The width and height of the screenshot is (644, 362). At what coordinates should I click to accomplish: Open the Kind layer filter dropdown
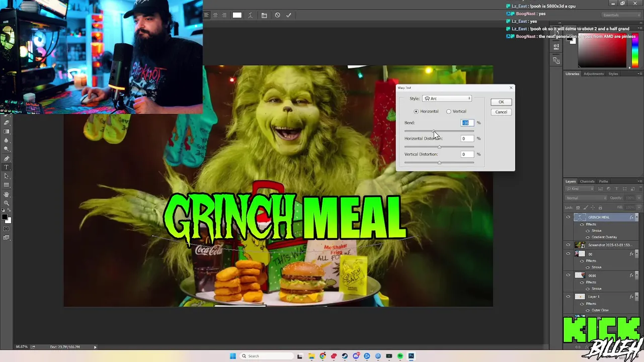click(x=580, y=189)
